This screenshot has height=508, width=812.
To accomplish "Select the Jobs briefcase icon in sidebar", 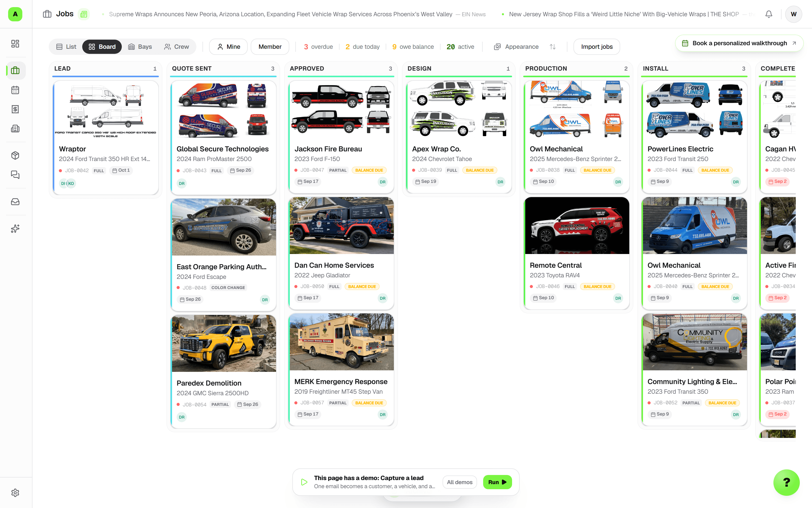I will (x=15, y=71).
